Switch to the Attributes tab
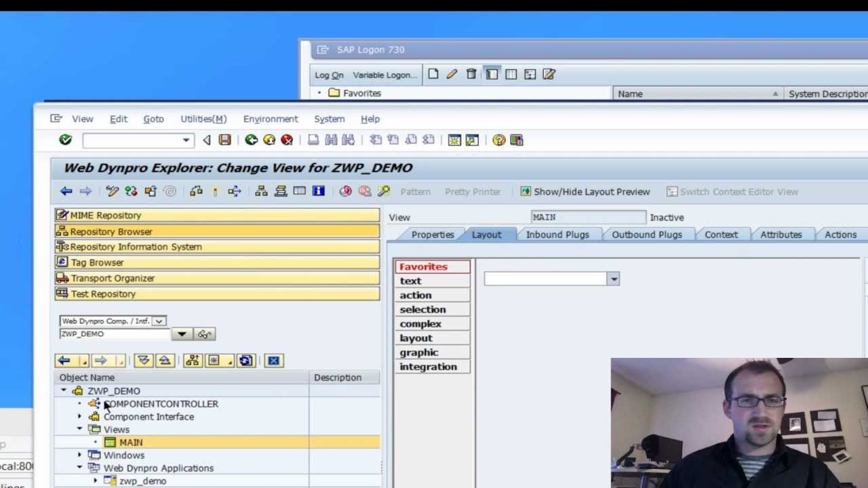The image size is (868, 488). pyautogui.click(x=781, y=235)
